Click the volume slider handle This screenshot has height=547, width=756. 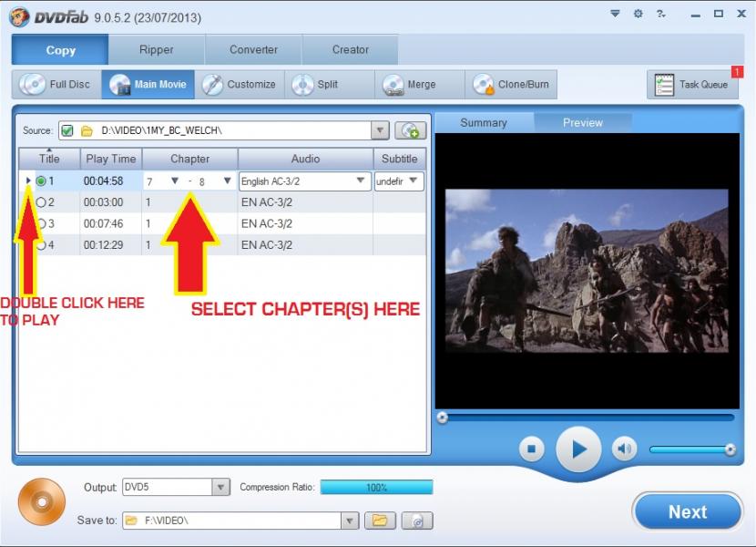pyautogui.click(x=730, y=449)
